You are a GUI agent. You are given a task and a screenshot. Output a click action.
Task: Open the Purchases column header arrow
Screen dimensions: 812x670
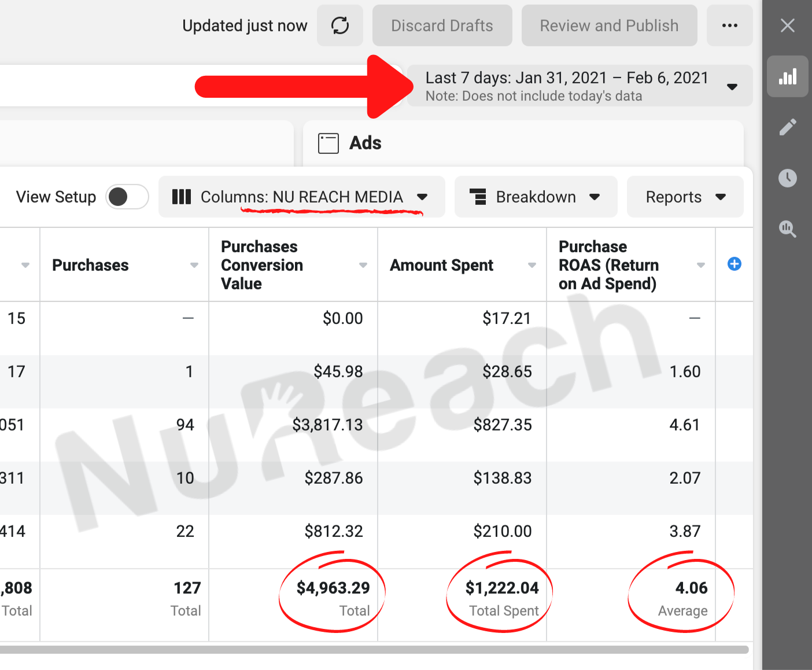(x=194, y=265)
